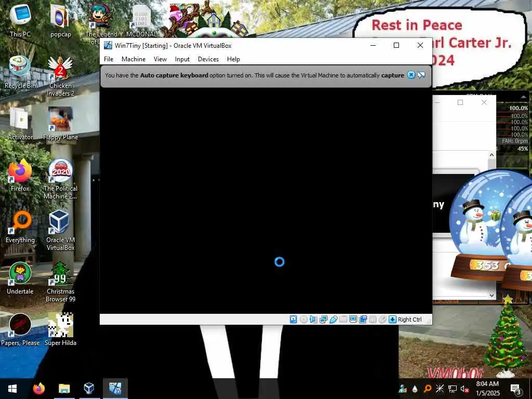Viewport: 532px width, 399px height.
Task: Click the shared folders status icon
Action: [x=343, y=320]
